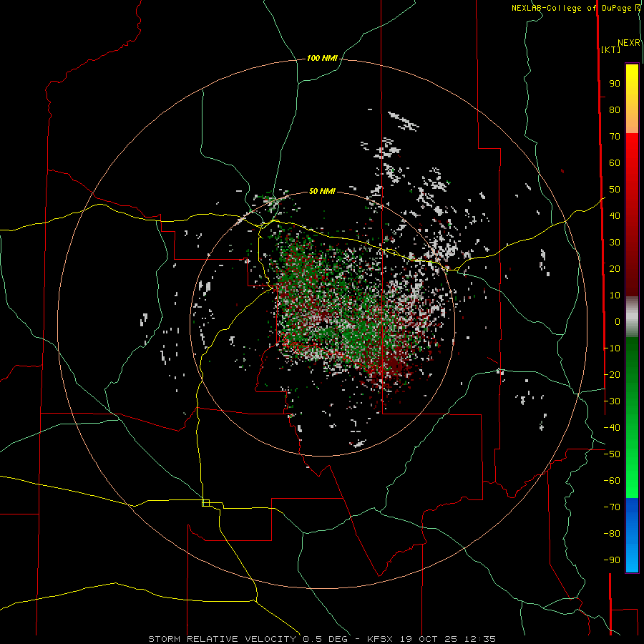The height and width of the screenshot is (644, 644).
Task: Click the NEXR label above the color scale
Action: (x=629, y=43)
